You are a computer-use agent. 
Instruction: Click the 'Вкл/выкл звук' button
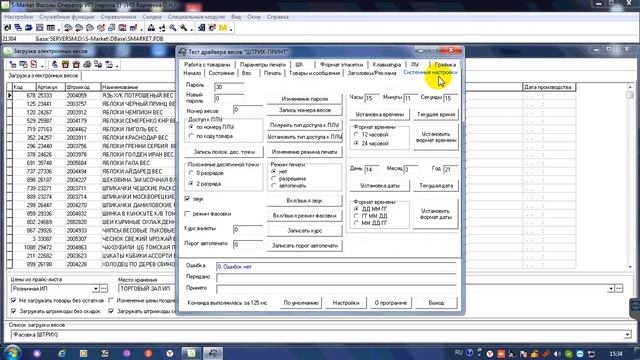point(304,201)
